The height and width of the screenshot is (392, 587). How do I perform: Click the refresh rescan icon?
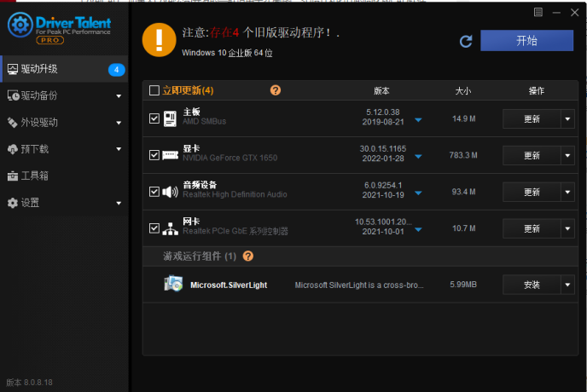[466, 41]
